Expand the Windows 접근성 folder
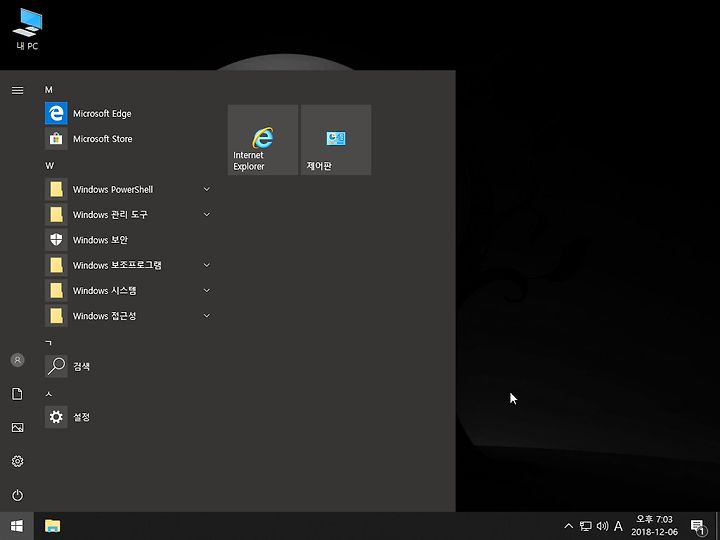 pos(129,316)
